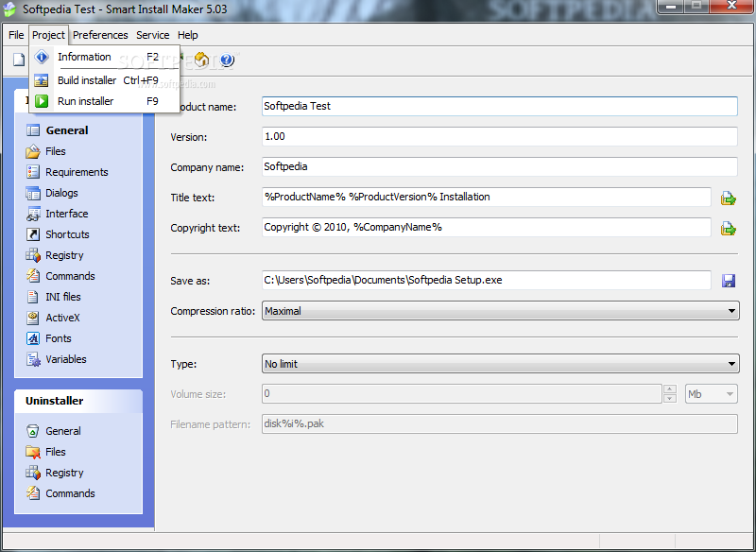756x552 pixels.
Task: Click the Smart Install Maker title bar icon
Action: click(x=9, y=9)
